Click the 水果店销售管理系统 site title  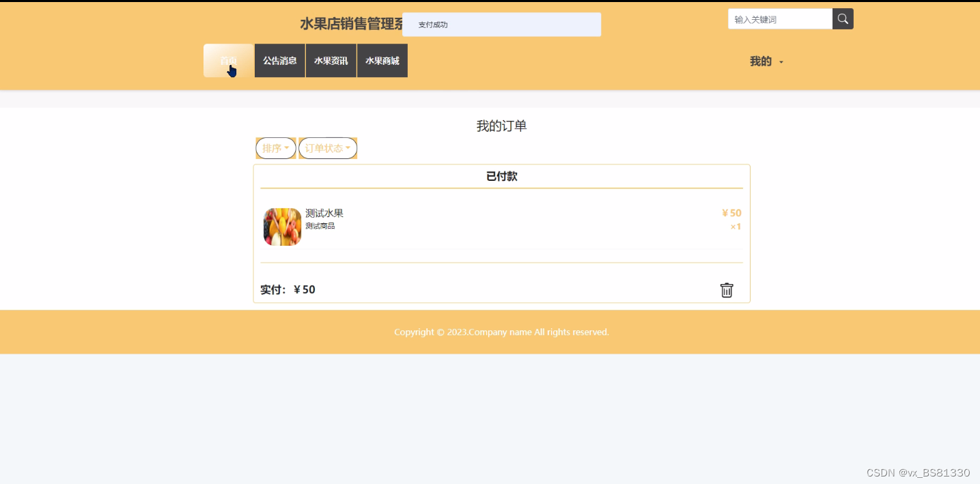352,24
